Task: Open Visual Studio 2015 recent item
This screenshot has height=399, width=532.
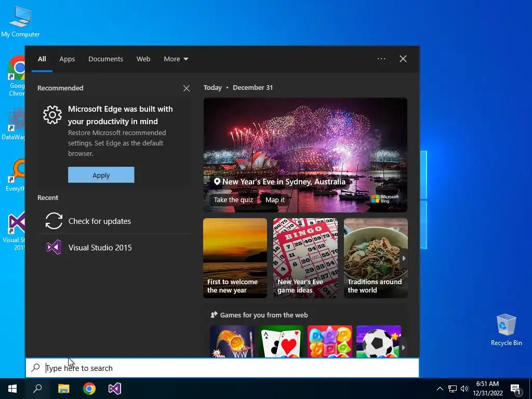Action: point(114,247)
